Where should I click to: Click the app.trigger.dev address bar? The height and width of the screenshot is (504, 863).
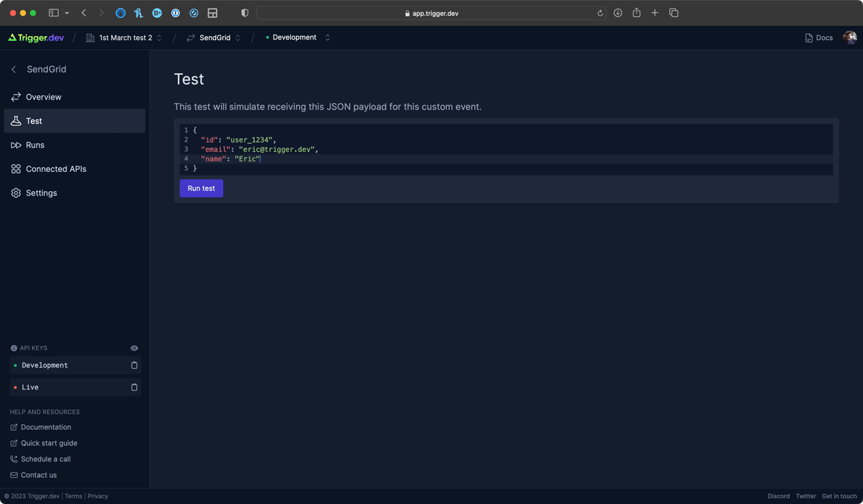point(431,13)
